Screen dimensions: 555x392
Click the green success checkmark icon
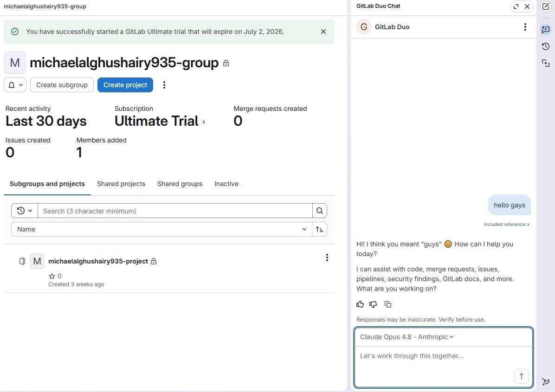click(15, 32)
